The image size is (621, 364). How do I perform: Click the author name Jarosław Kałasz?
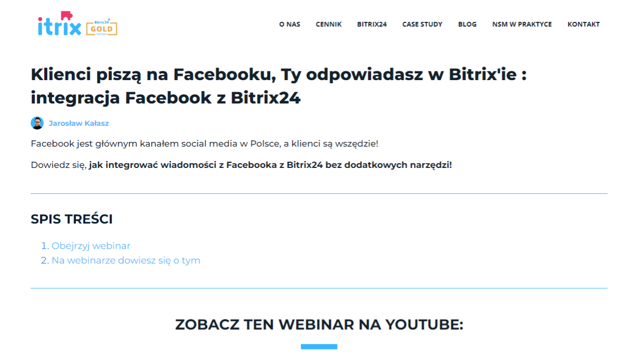[79, 123]
